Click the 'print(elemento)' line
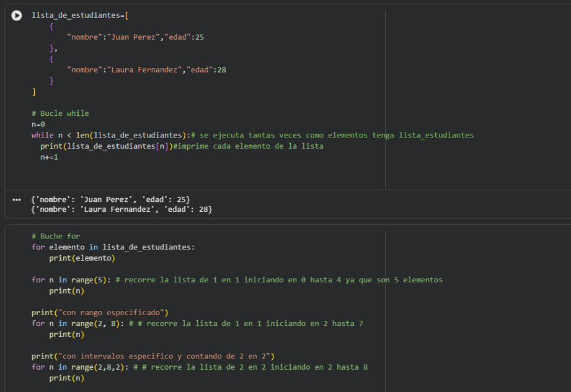Screen dimensions: 571x392 [82, 258]
